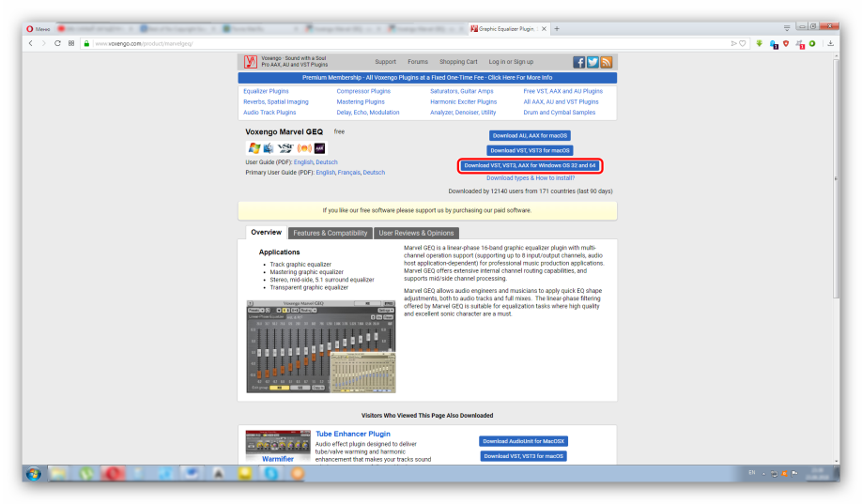
Task: Click Tube Enhancer Download VST, VST3 for macOS
Action: click(x=523, y=456)
